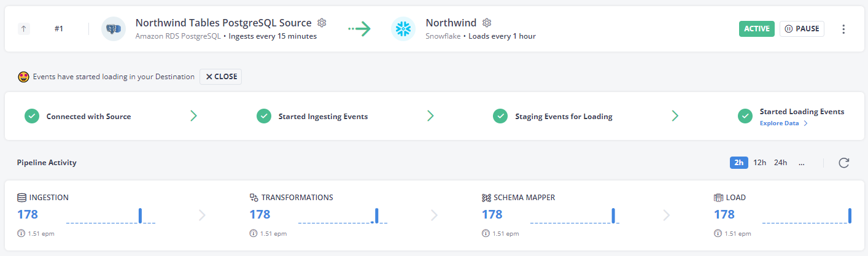Open the Explore Data link
Viewport: 868px width, 256px height.
783,123
